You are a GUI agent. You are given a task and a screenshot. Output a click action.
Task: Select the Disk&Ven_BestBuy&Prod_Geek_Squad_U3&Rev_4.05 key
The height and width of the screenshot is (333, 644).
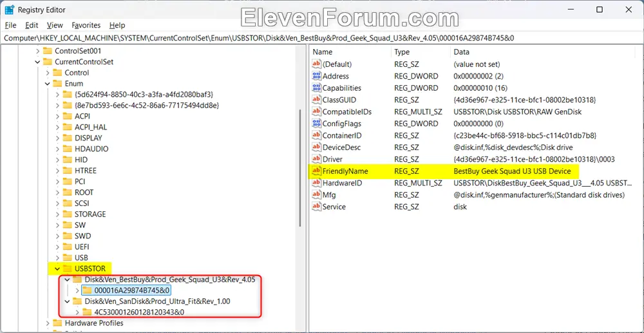point(170,280)
